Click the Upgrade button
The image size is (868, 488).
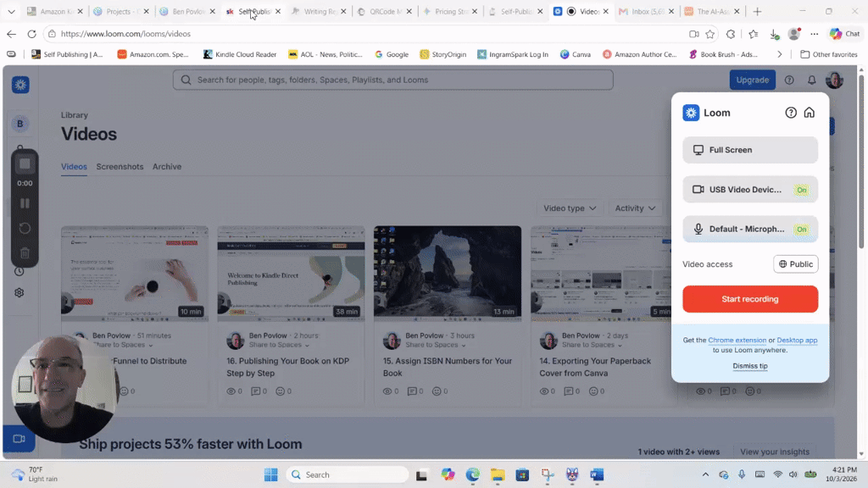753,80
